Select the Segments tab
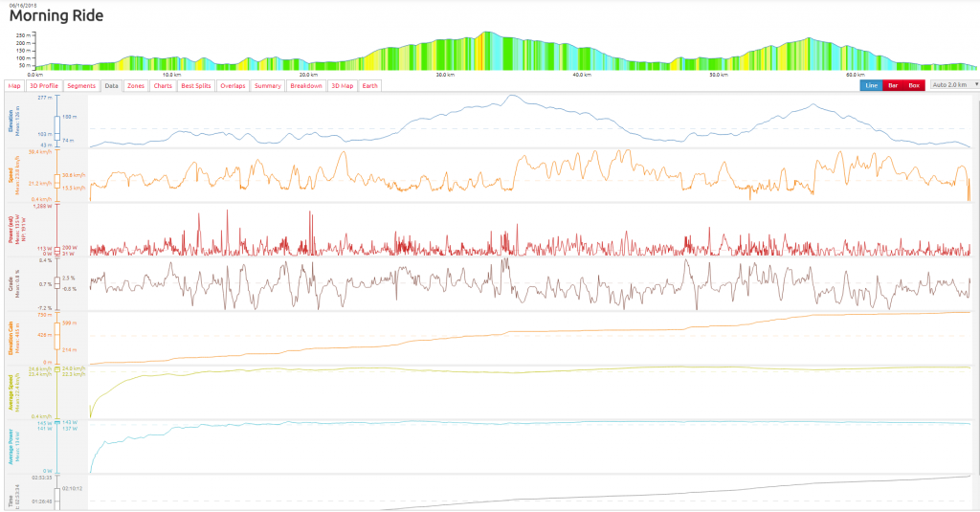 coord(81,85)
